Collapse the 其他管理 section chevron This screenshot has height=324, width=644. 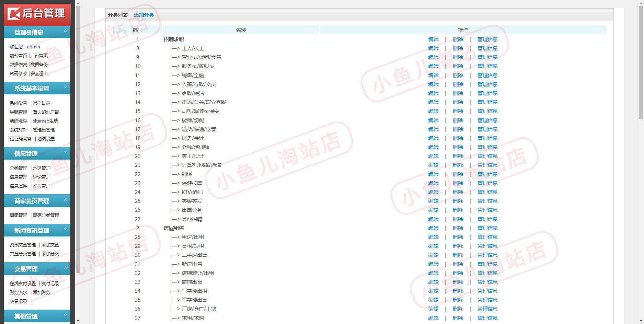click(x=65, y=315)
